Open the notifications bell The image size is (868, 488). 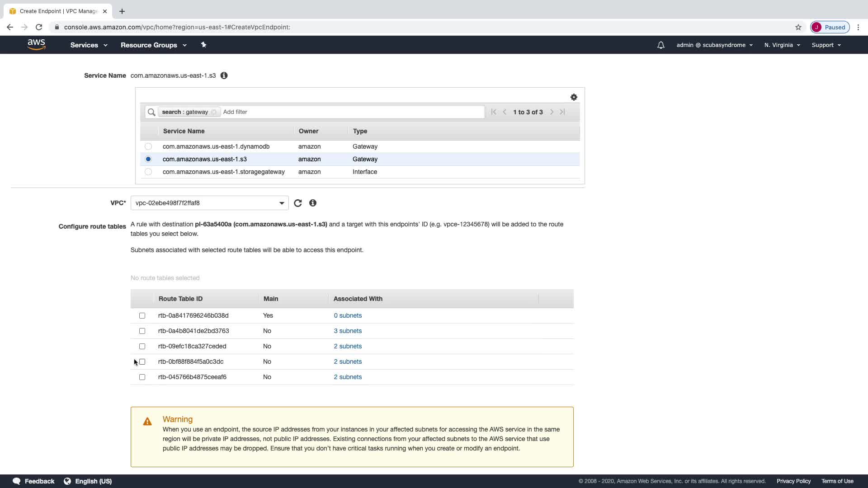pos(660,45)
